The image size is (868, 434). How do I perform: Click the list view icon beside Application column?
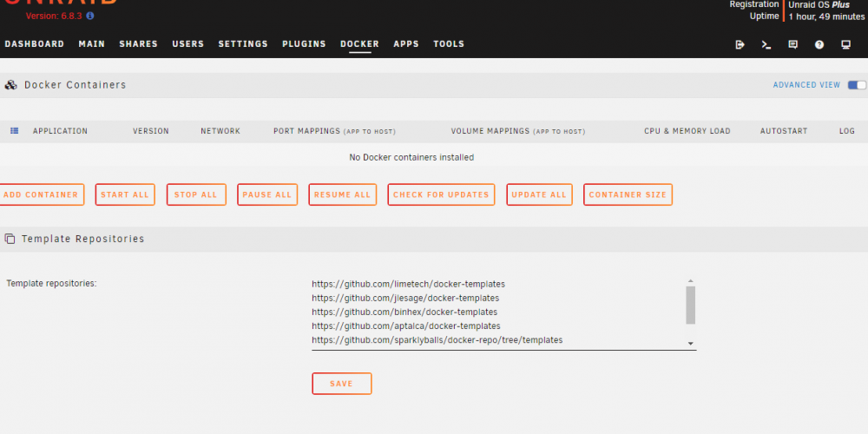pyautogui.click(x=15, y=131)
